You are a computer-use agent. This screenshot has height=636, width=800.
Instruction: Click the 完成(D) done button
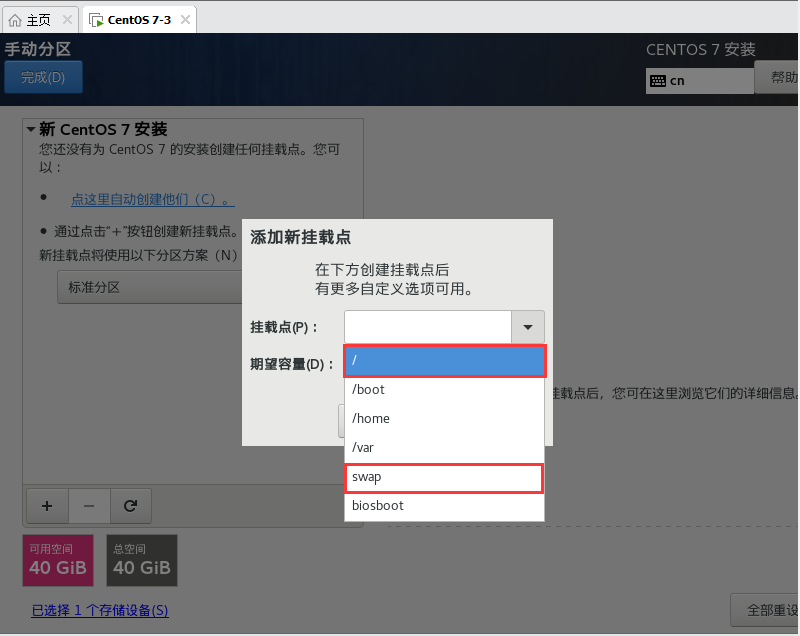tap(43, 77)
